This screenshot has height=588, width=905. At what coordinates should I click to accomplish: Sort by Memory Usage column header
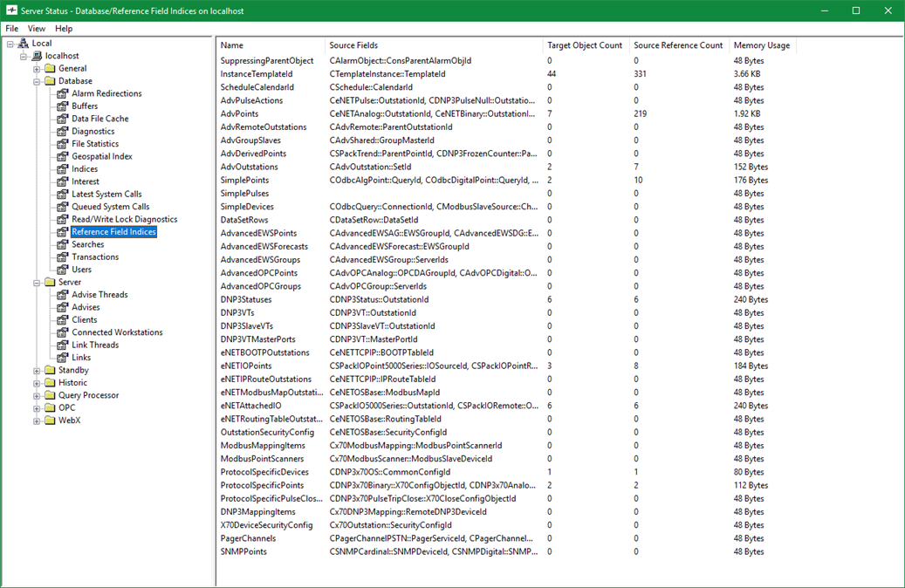click(761, 45)
